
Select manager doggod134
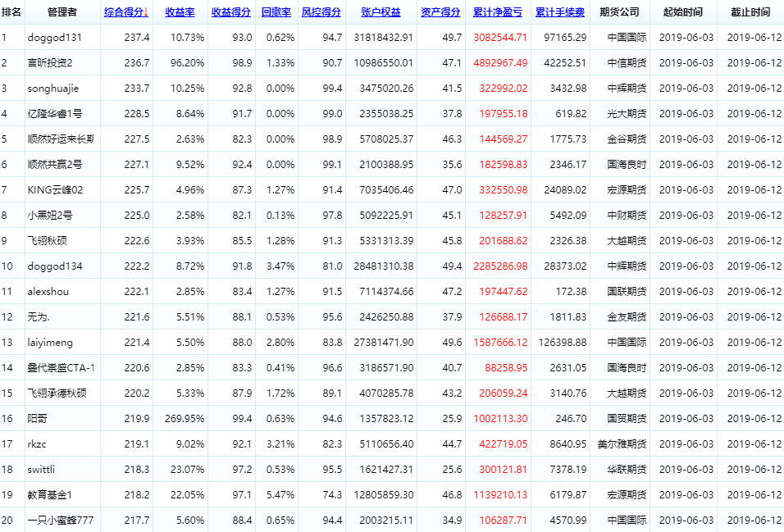[54, 266]
